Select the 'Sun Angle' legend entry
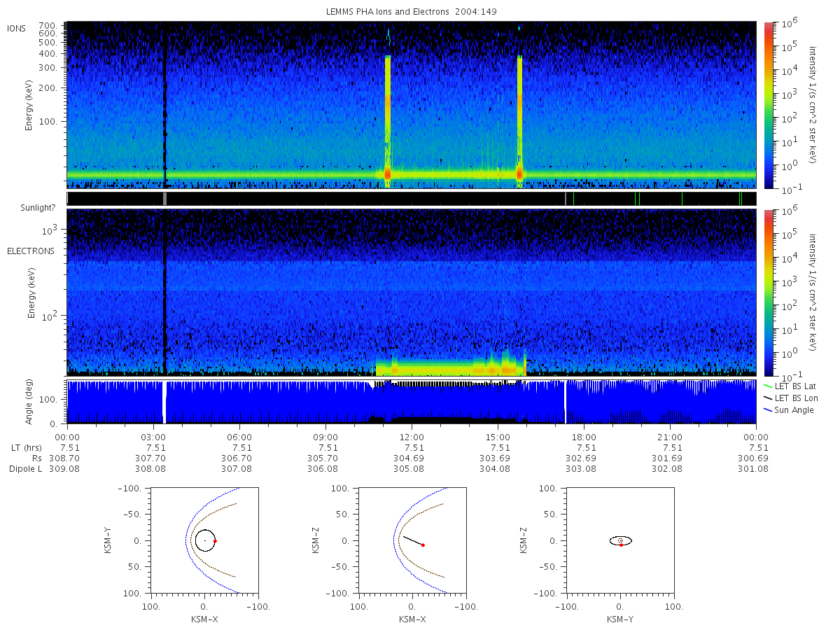Screen dimensions: 840x630 [788, 409]
